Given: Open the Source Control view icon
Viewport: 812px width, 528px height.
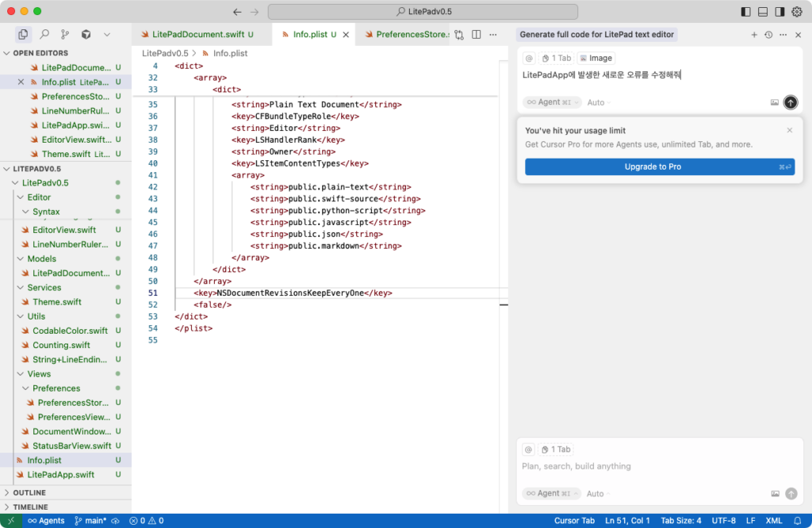Looking at the screenshot, I should pyautogui.click(x=65, y=34).
